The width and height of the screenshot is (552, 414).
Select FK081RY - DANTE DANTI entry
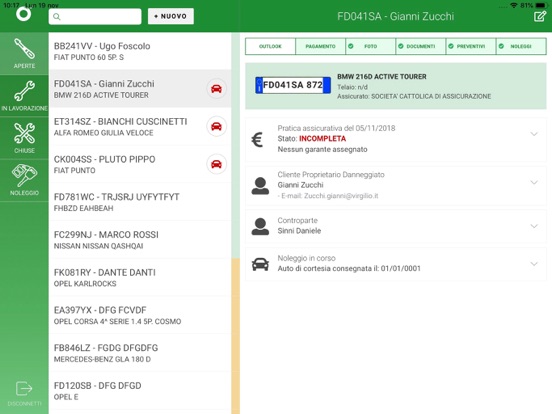[x=140, y=277]
